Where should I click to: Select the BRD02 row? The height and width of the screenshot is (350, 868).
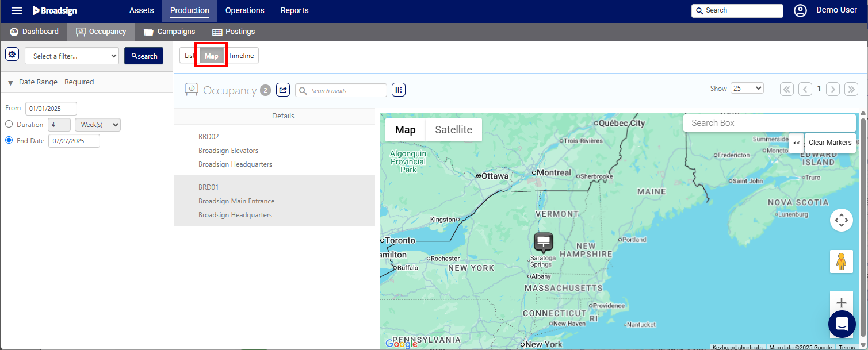pos(274,150)
